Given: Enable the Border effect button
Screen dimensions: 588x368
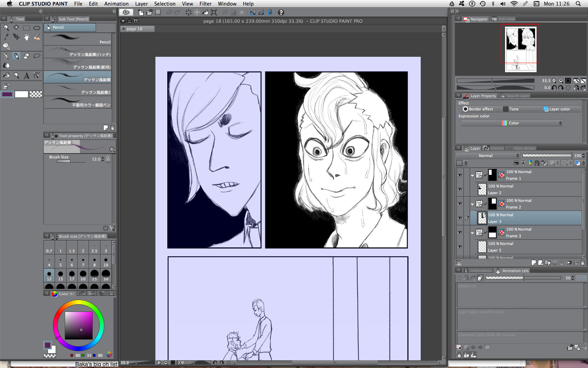Looking at the screenshot, I should click(x=478, y=109).
